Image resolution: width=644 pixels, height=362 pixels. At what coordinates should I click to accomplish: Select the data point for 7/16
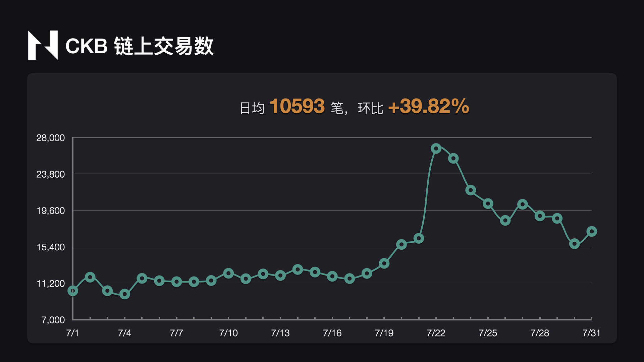point(332,276)
